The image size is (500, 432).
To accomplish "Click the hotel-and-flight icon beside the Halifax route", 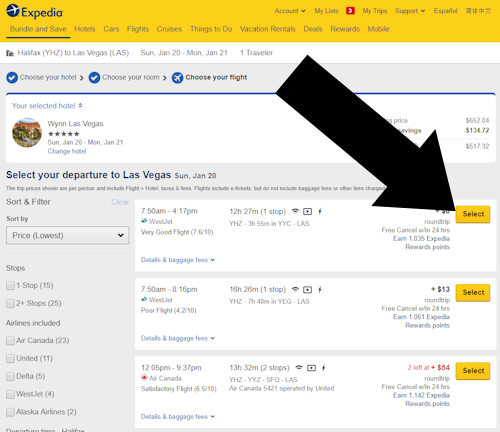I will (x=10, y=53).
